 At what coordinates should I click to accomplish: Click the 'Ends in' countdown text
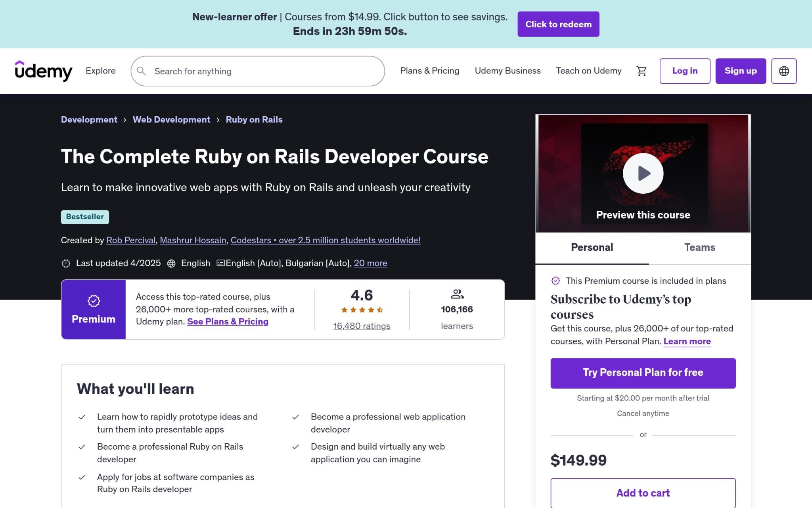coord(350,31)
